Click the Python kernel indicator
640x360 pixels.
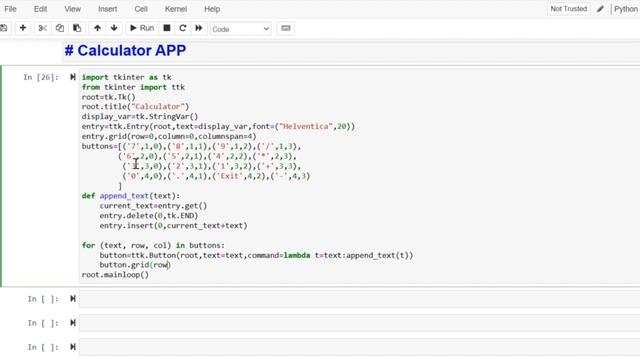pos(626,9)
